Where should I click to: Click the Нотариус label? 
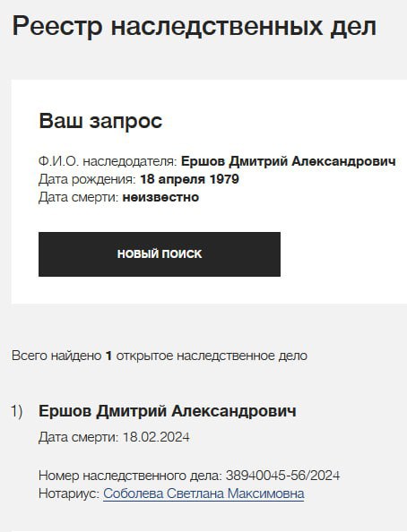tap(69, 493)
